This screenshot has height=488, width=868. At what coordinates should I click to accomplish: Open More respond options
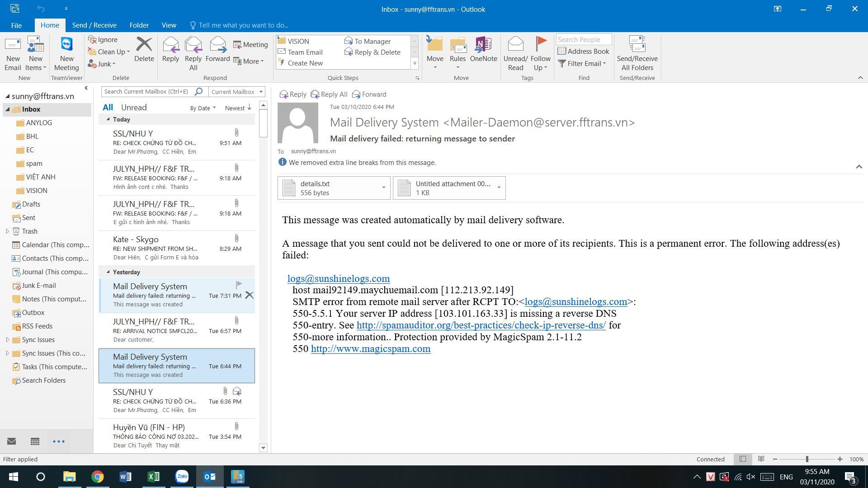(x=248, y=61)
